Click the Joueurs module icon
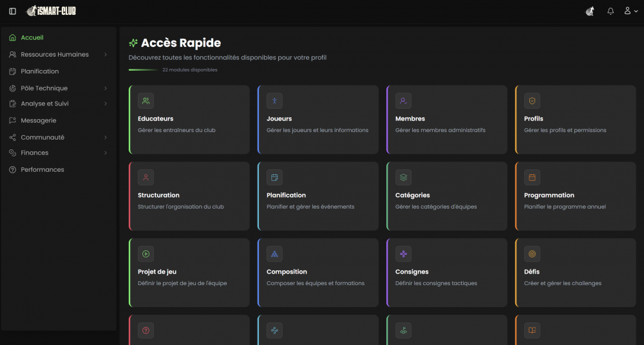The height and width of the screenshot is (345, 644). (x=274, y=100)
